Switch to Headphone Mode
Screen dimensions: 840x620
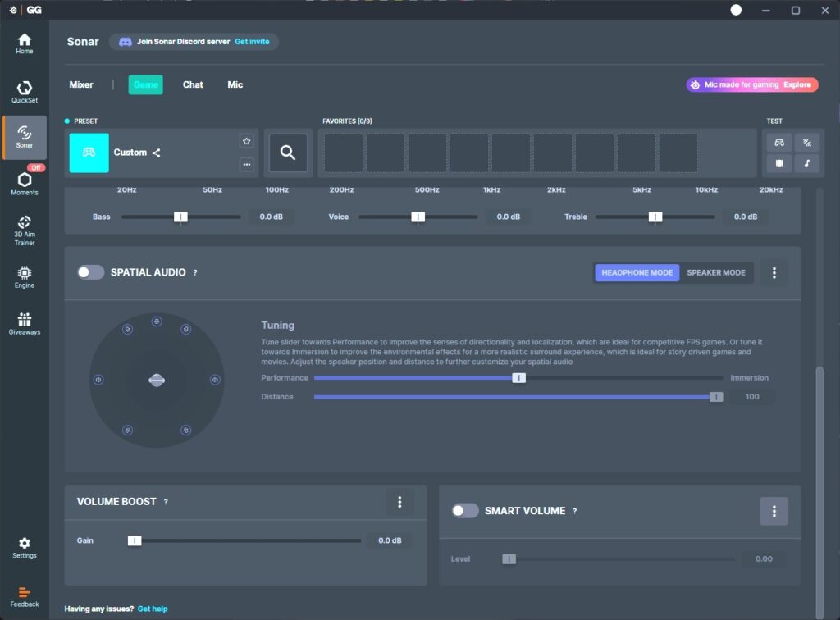[x=637, y=272]
